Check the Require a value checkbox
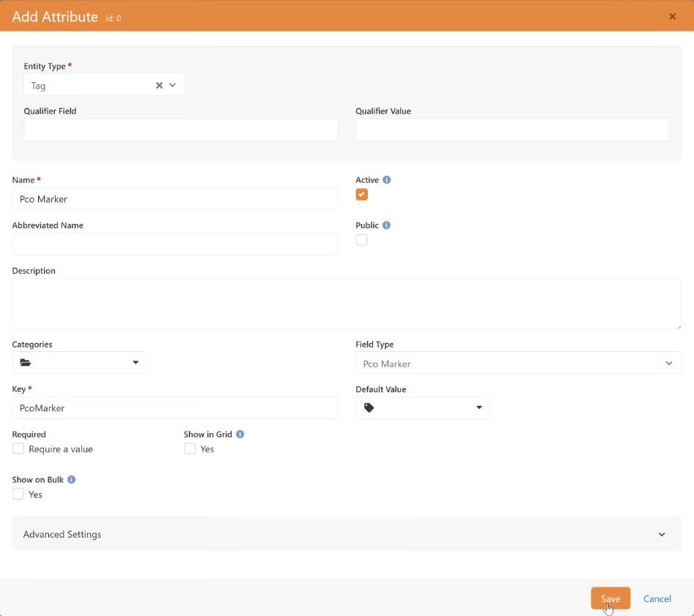The width and height of the screenshot is (694, 616). [x=18, y=449]
